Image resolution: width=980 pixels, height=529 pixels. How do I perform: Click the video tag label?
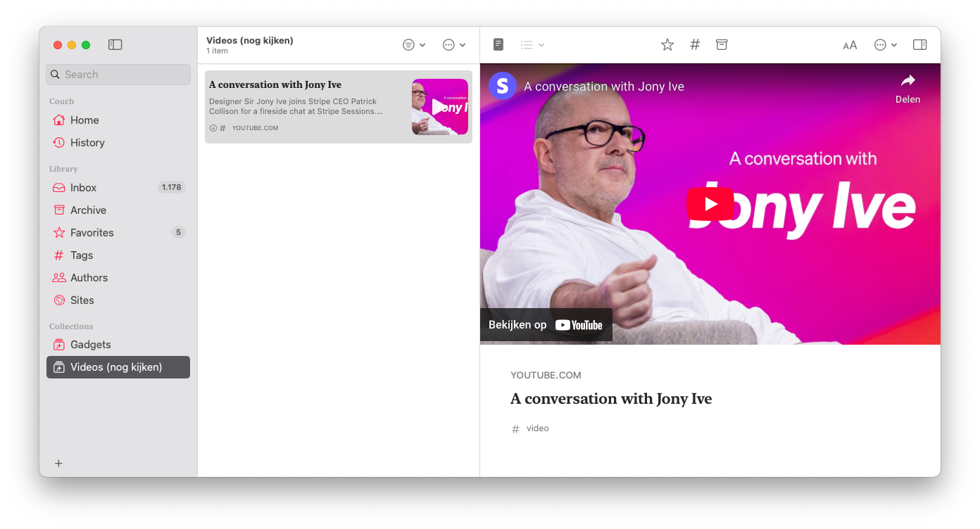538,428
